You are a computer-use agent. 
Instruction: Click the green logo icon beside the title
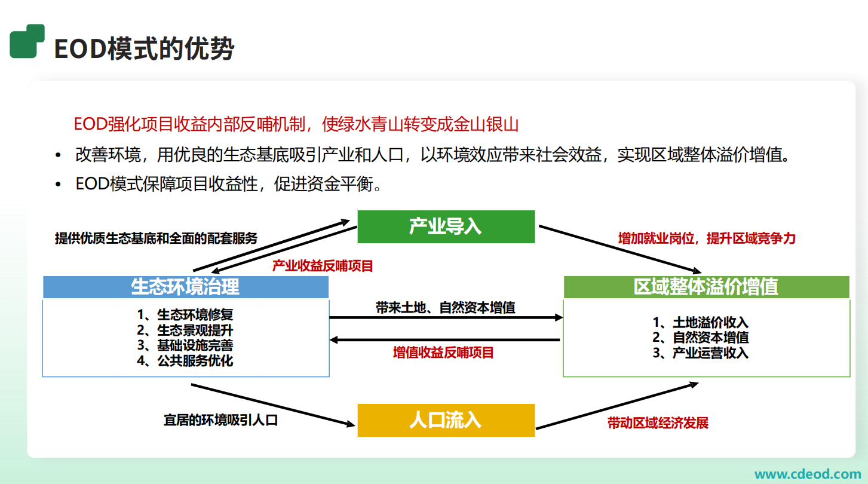(x=27, y=41)
